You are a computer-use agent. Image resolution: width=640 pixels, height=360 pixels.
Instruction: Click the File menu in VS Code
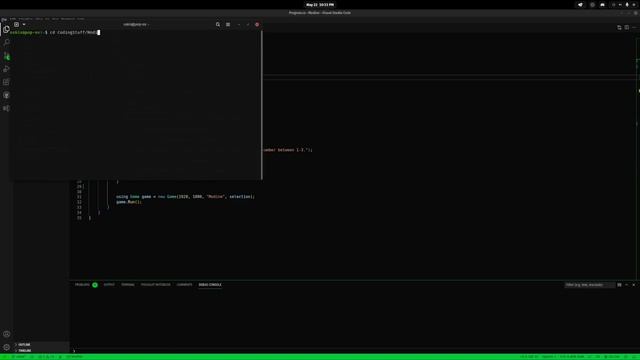pyautogui.click(x=4, y=19)
